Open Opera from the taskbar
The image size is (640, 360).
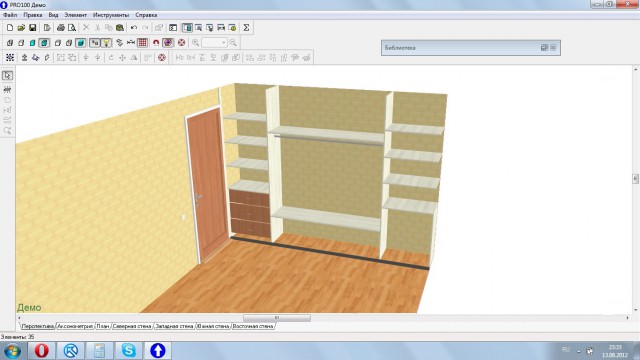(x=42, y=351)
